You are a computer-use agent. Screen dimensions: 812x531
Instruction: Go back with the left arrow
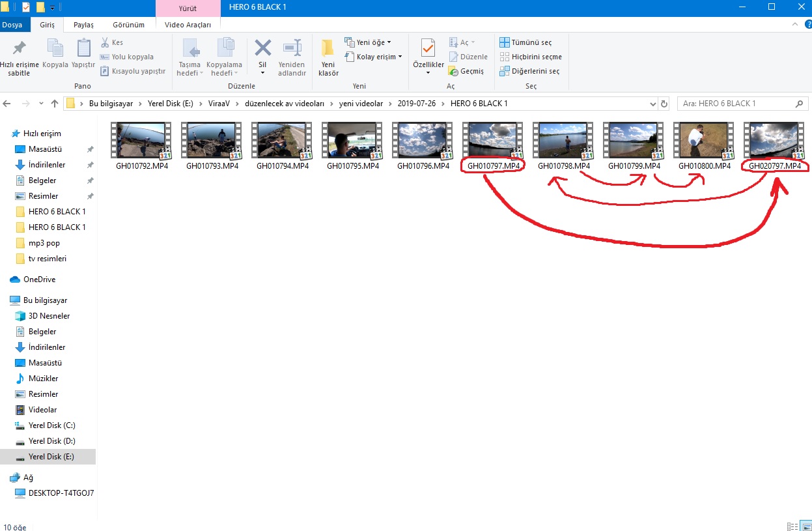coord(7,104)
